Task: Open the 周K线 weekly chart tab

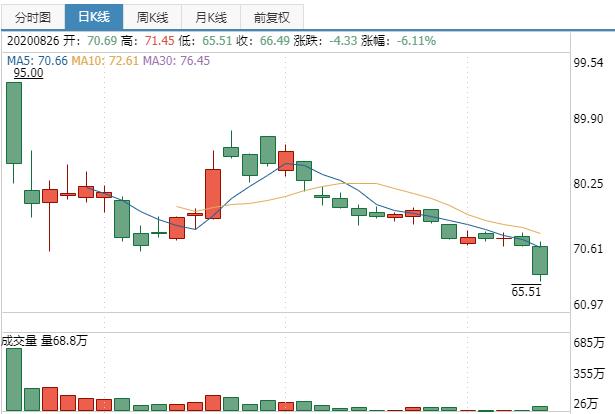Action: pyautogui.click(x=152, y=17)
